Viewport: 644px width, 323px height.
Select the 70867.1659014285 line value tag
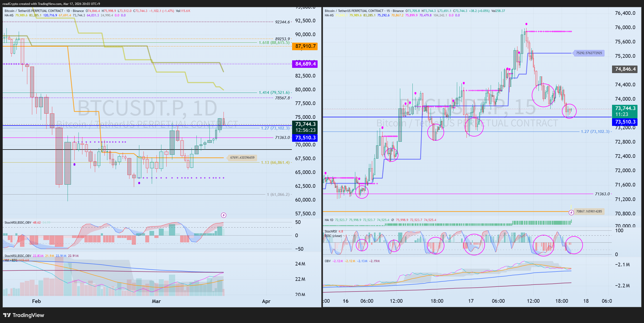click(x=589, y=211)
